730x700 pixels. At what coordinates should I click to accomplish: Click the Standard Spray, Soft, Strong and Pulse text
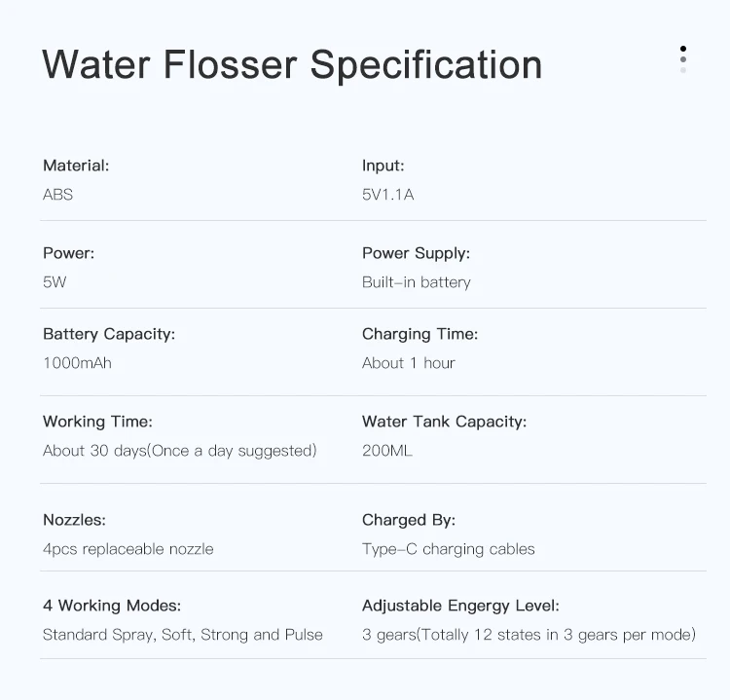click(182, 635)
